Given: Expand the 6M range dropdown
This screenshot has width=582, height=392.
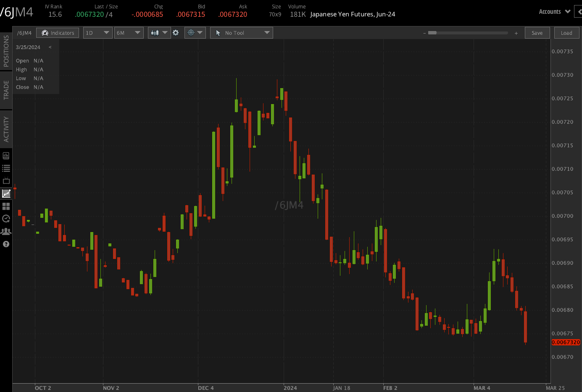Looking at the screenshot, I should click(x=129, y=32).
